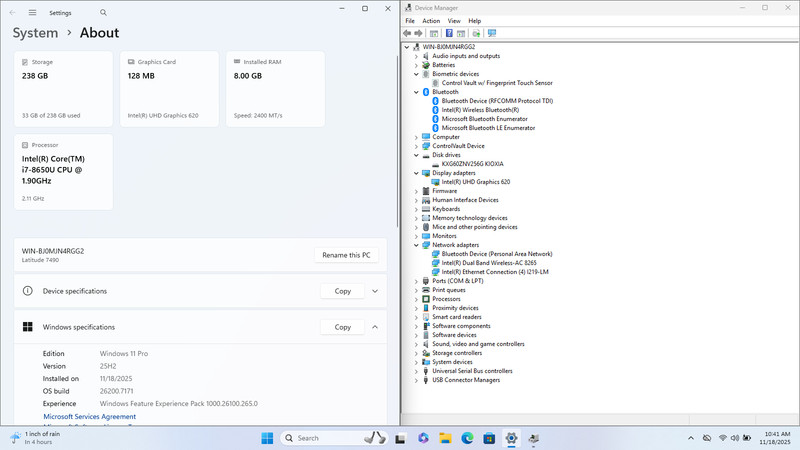The height and width of the screenshot is (450, 800).
Task: Click the Wi-Fi network tray icon
Action: point(723,438)
